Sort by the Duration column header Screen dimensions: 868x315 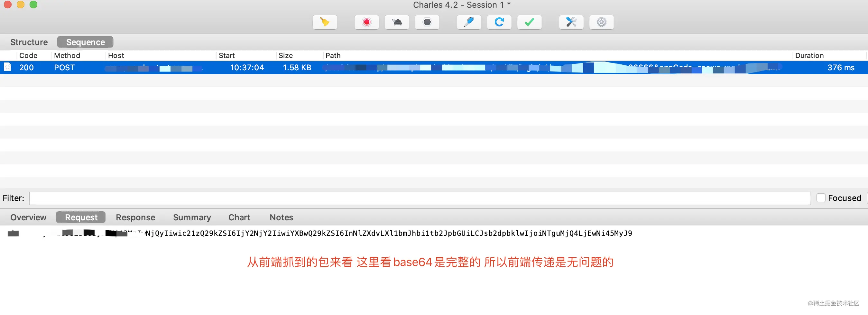pos(809,55)
